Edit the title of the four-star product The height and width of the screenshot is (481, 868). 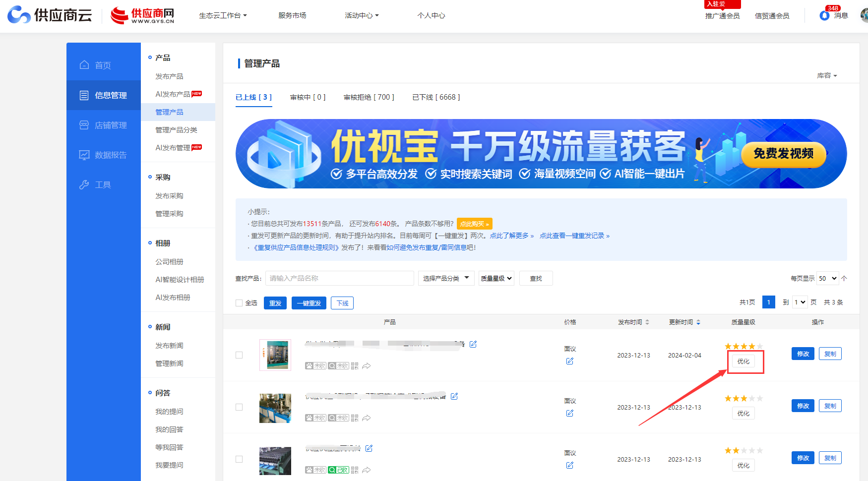tap(473, 344)
